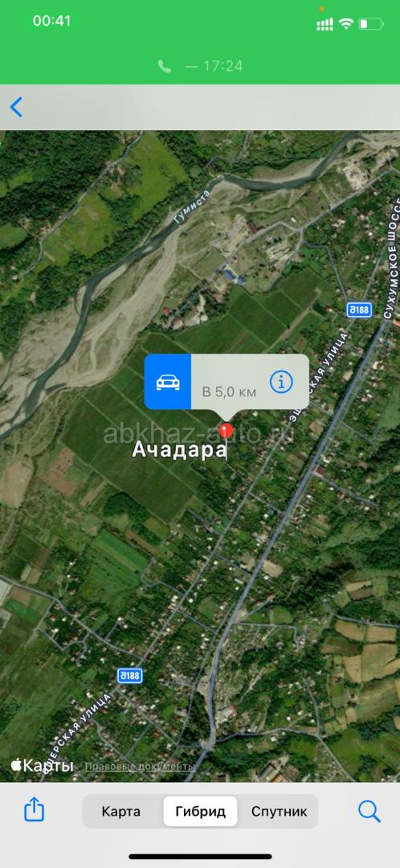The height and width of the screenshot is (868, 400).
Task: Start driving directions via car icon
Action: [168, 382]
